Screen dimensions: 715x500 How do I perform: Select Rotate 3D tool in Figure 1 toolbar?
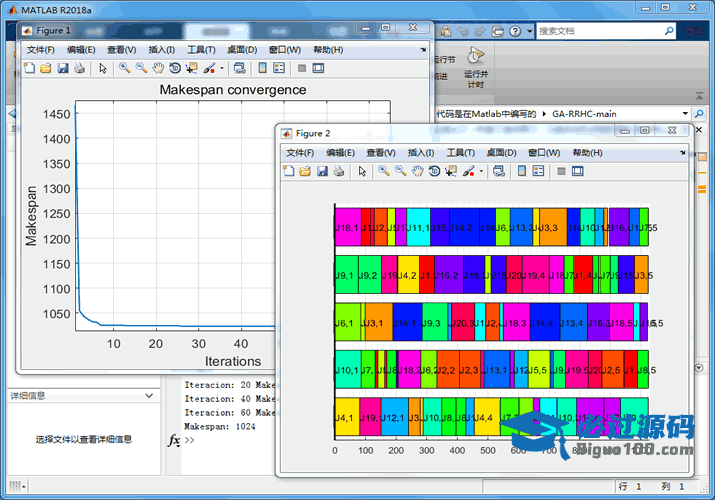coord(175,68)
